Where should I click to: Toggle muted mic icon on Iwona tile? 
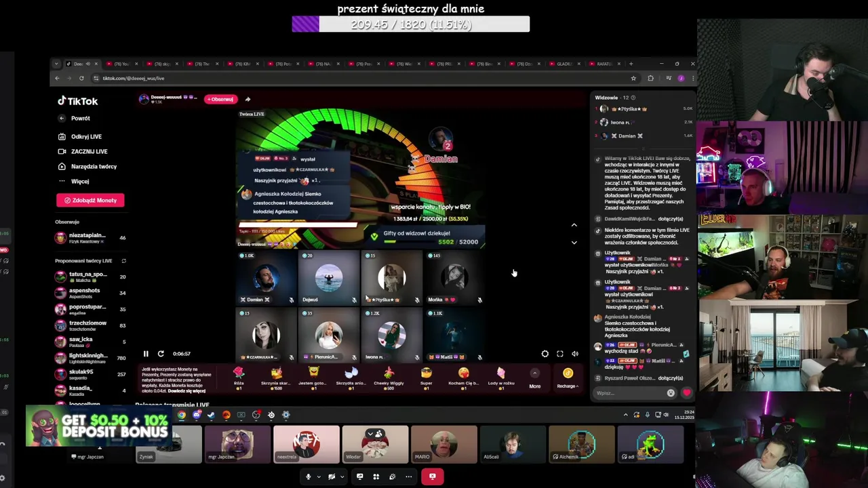(x=416, y=357)
